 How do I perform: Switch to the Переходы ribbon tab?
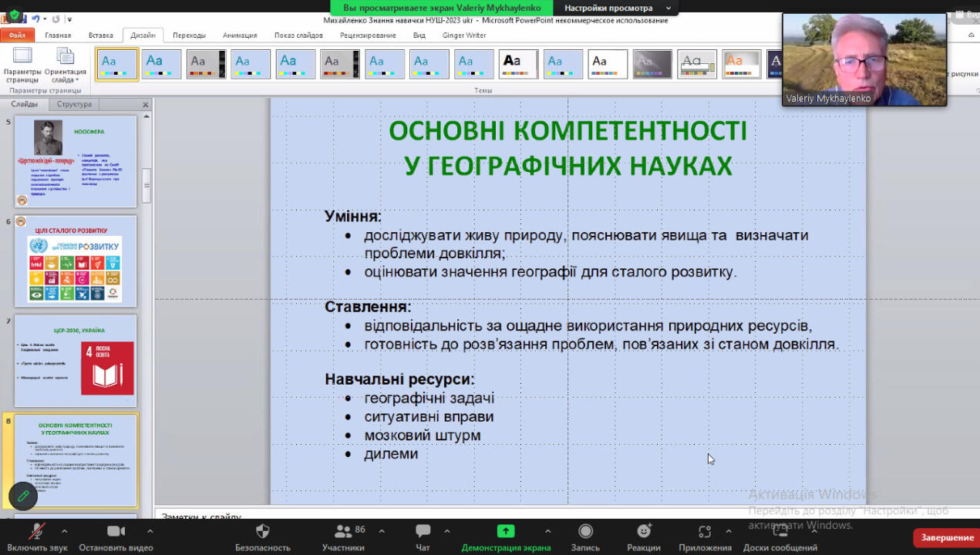(189, 35)
